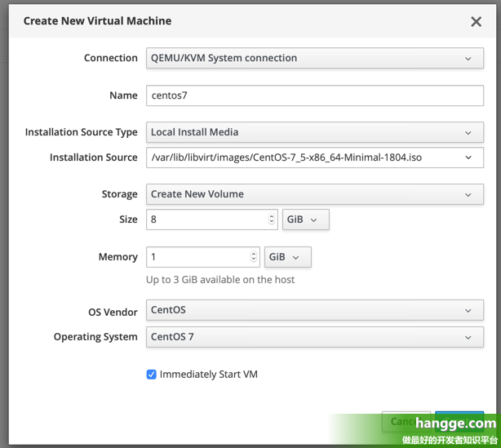Viewport: 501px width, 448px height.
Task: Open the Memory unit GiB dropdown
Action: pos(288,257)
